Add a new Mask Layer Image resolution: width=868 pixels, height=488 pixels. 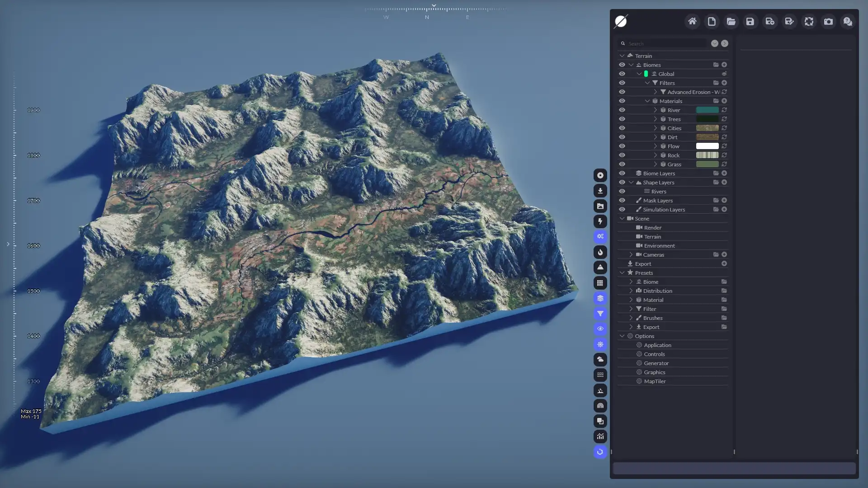coord(725,200)
